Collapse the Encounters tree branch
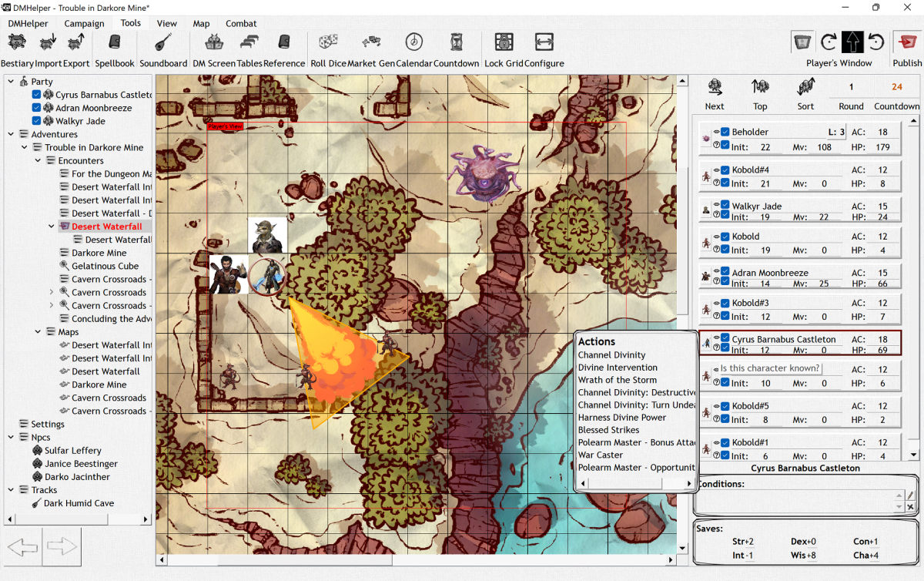924x581 pixels. (x=38, y=160)
